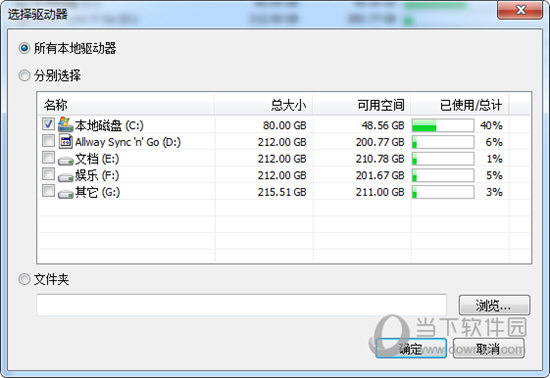Screen dimensions: 550x378
Task: Sort by the 已使用/总计 column header
Action: pos(460,104)
